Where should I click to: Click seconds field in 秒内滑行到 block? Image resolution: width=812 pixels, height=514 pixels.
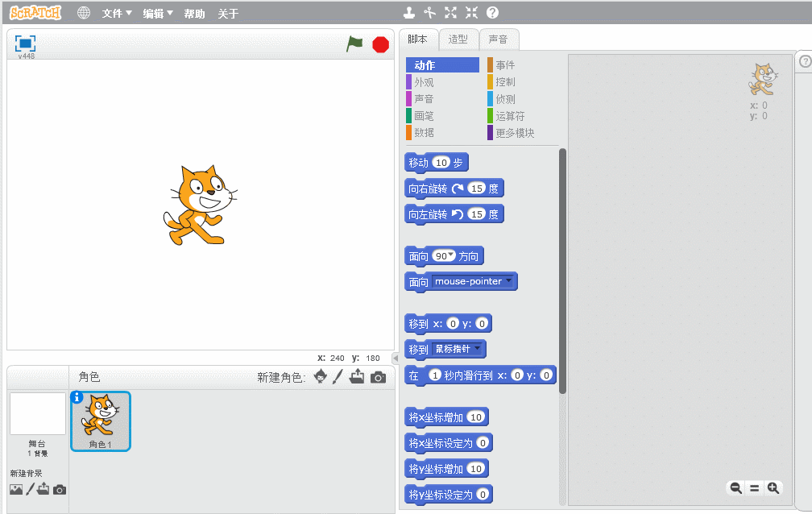[x=435, y=375]
